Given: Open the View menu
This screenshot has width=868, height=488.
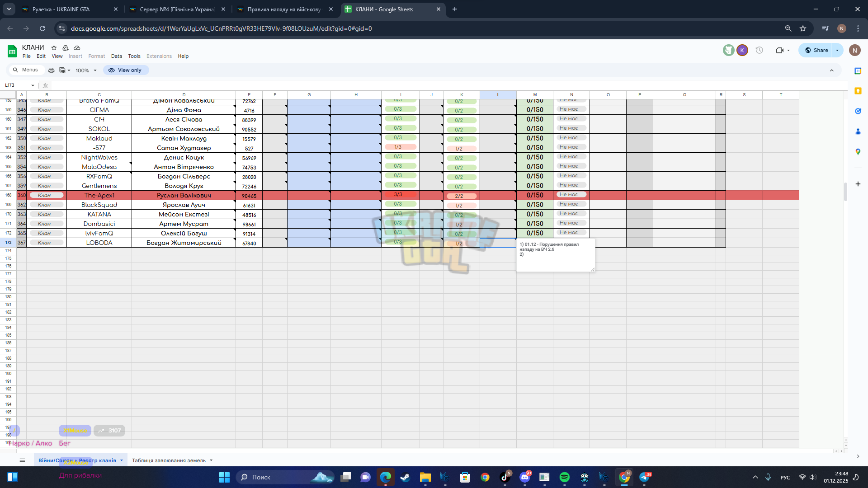Looking at the screenshot, I should (57, 56).
